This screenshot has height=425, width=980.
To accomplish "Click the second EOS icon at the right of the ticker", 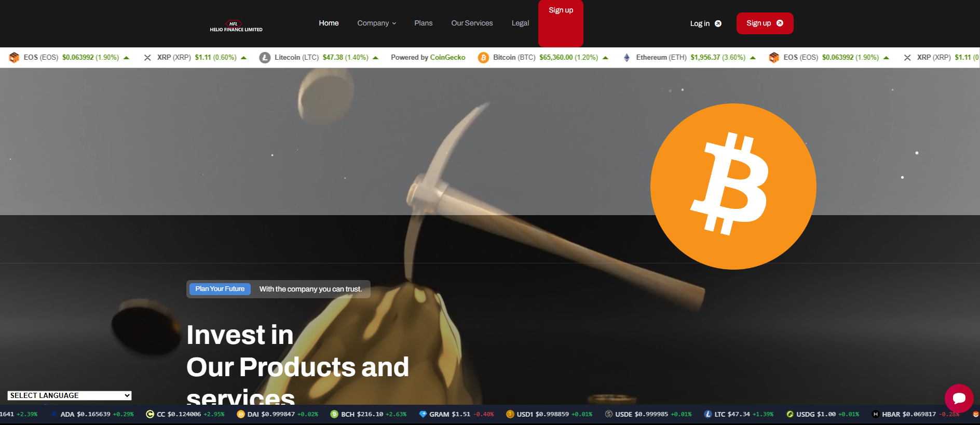I will point(774,58).
